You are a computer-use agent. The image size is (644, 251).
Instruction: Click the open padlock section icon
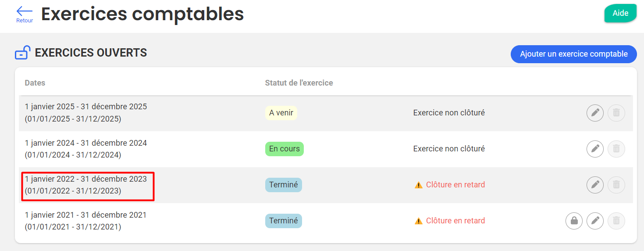[23, 53]
